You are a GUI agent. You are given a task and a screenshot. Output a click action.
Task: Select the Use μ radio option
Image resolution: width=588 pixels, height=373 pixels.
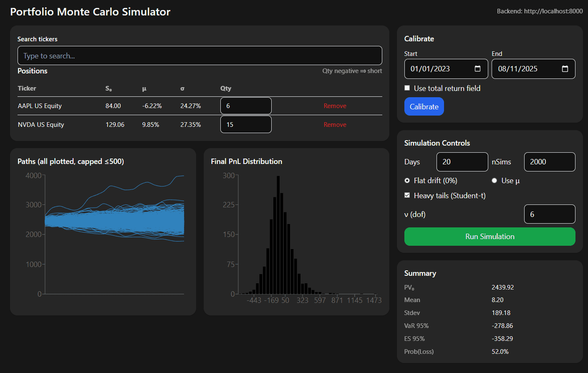pos(494,180)
